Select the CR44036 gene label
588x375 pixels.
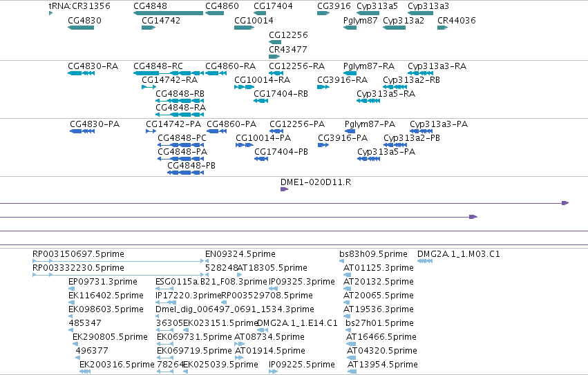pyautogui.click(x=457, y=21)
